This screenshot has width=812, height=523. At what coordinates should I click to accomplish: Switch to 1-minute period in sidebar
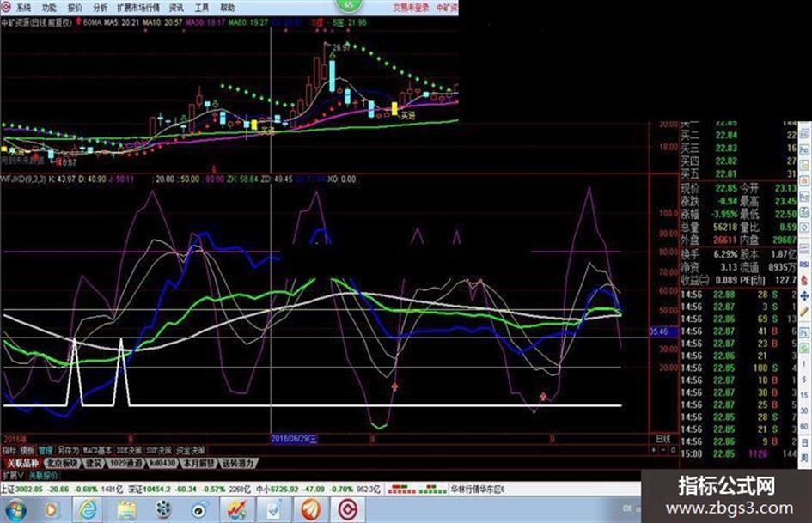click(804, 364)
